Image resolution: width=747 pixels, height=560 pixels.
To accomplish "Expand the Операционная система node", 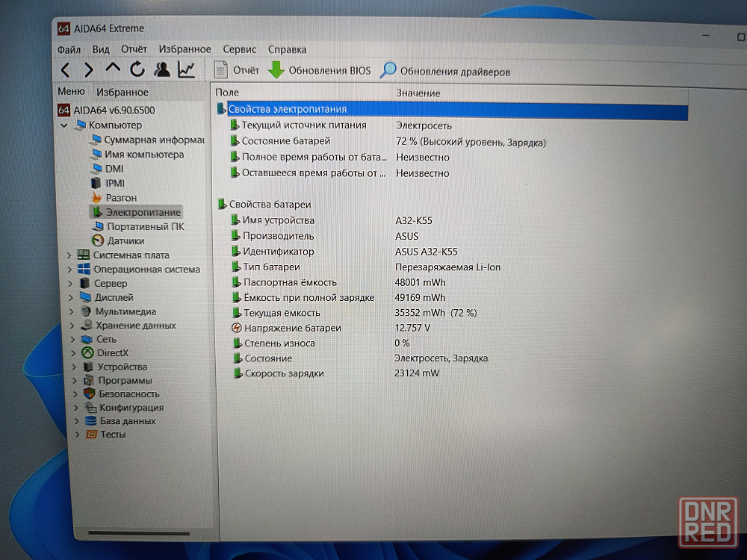I will (x=69, y=270).
